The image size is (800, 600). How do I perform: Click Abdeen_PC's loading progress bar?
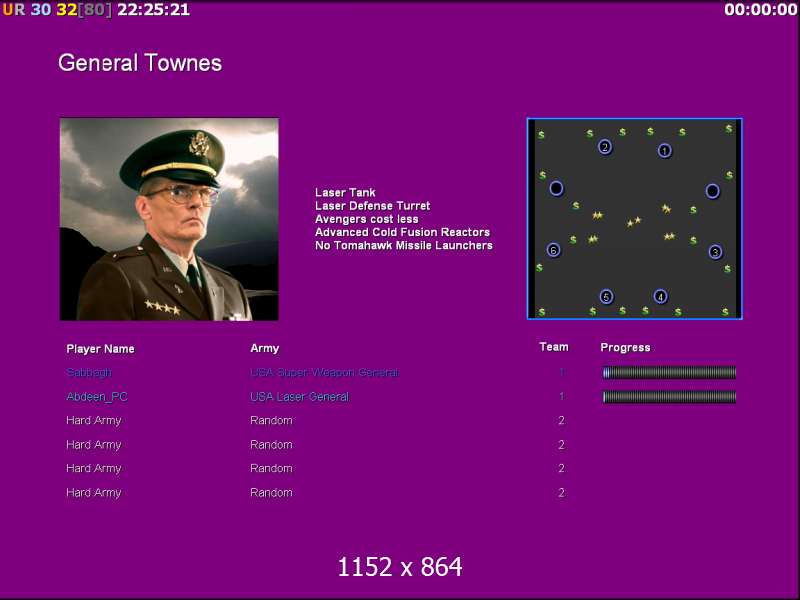coord(669,396)
